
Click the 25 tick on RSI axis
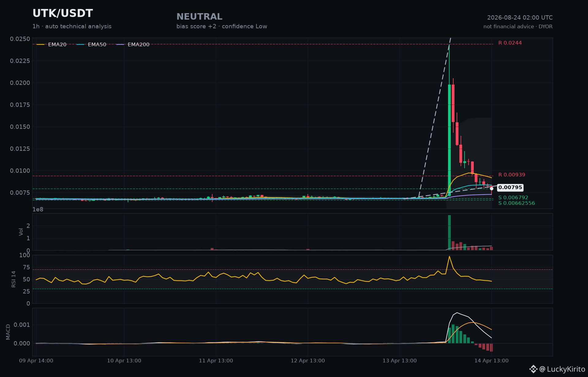point(26,291)
